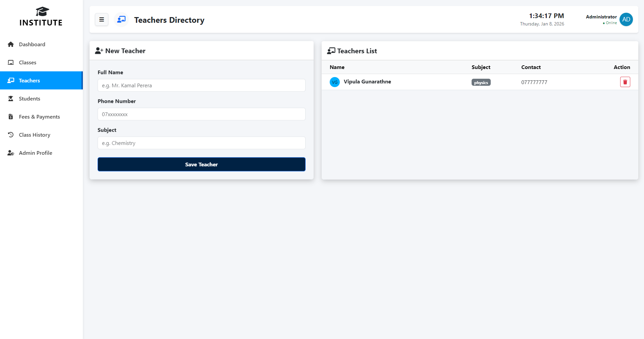The image size is (644, 339).
Task: Select the Subject text field
Action: [x=201, y=143]
